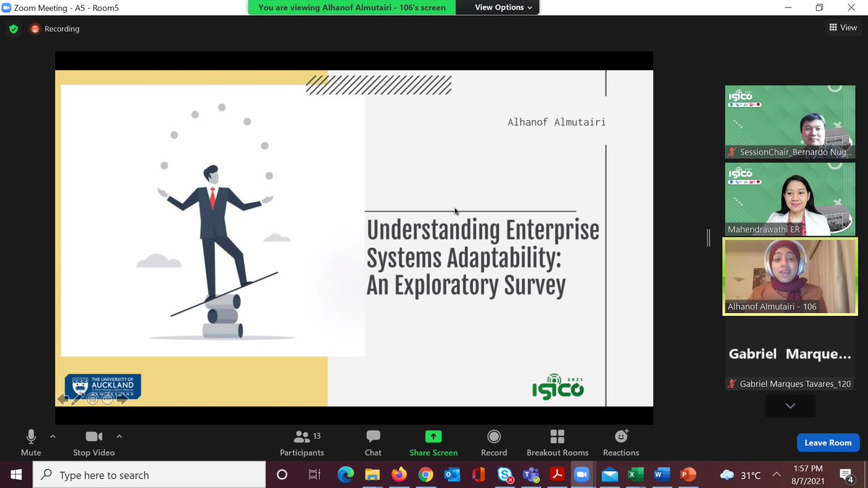868x488 pixels.
Task: Select SessionChair_Bernardo video thumbnail
Action: pos(790,122)
